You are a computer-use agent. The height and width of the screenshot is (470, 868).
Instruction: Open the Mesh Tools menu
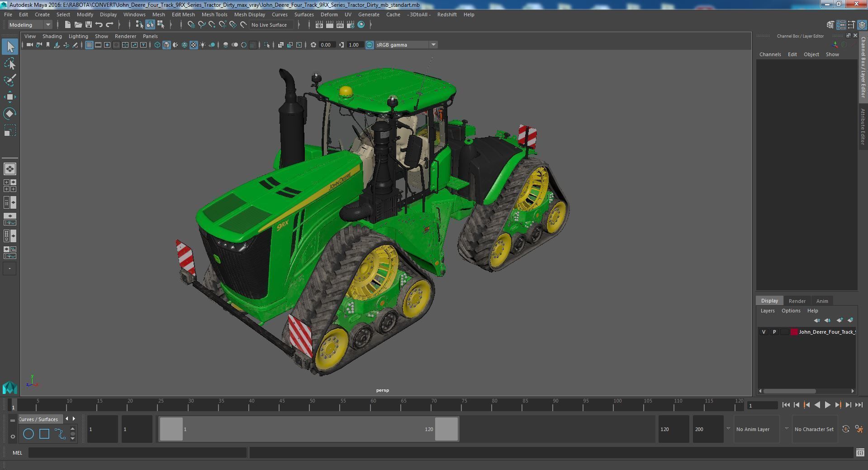pos(214,14)
